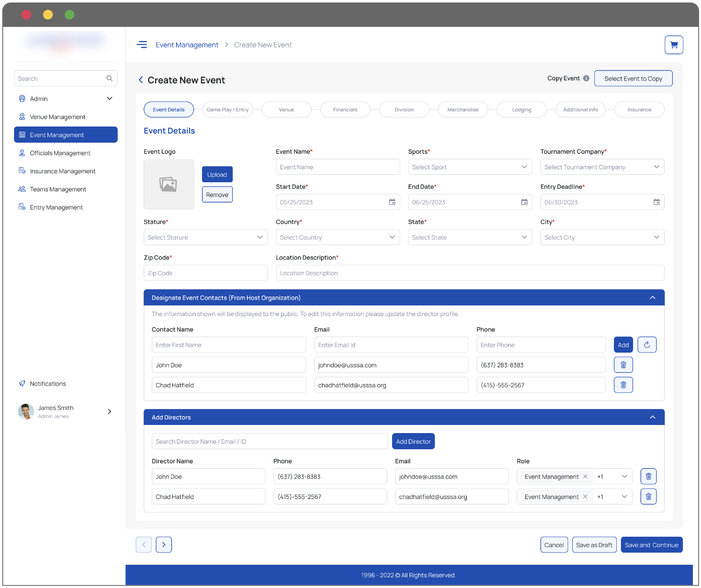Open the Select Sport dropdown
The image size is (701, 588).
(x=470, y=167)
